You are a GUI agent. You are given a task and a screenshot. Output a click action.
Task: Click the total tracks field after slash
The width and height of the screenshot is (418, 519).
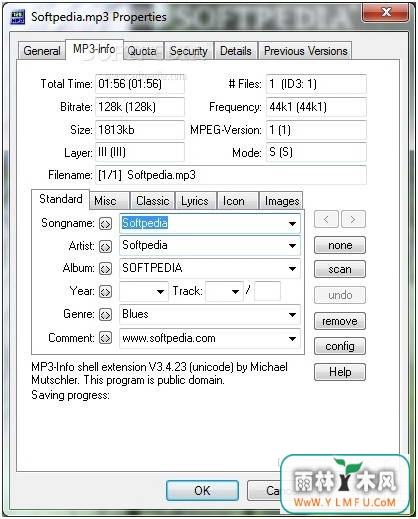(x=267, y=291)
